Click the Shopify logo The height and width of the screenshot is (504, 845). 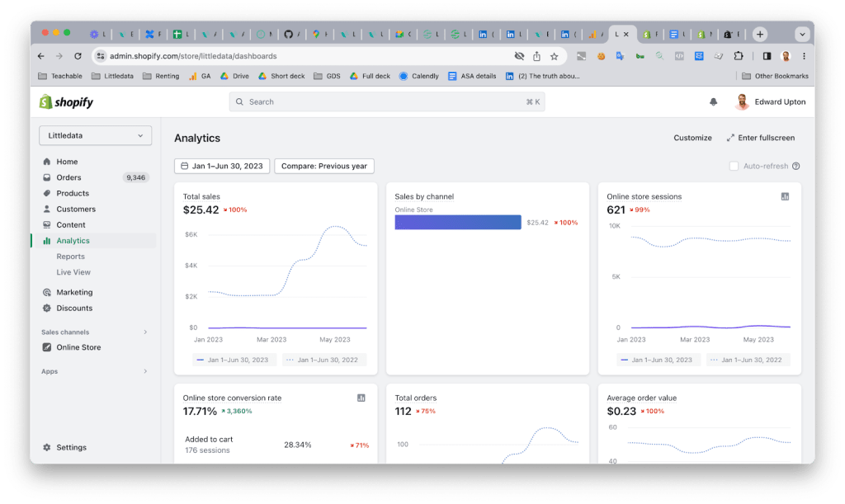click(66, 101)
